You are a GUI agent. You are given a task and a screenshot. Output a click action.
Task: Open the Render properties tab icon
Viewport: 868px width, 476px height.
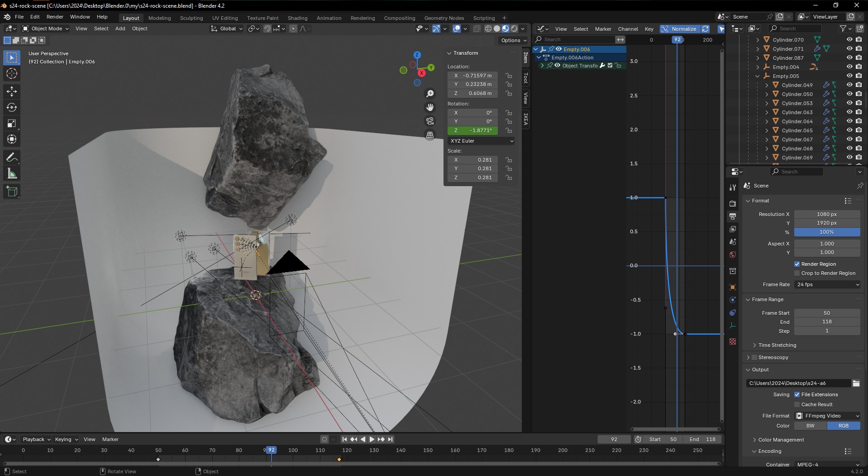pyautogui.click(x=733, y=203)
